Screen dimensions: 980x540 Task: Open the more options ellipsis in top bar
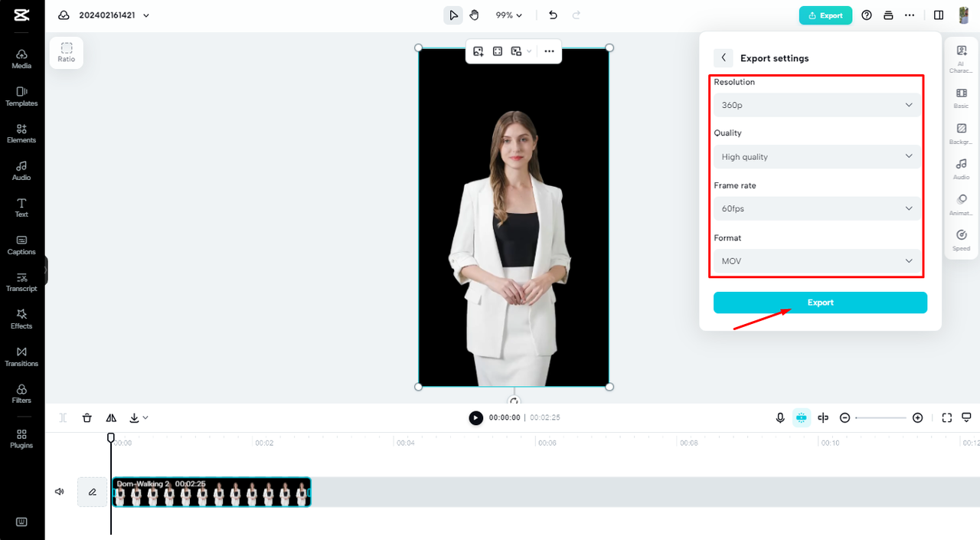point(910,15)
